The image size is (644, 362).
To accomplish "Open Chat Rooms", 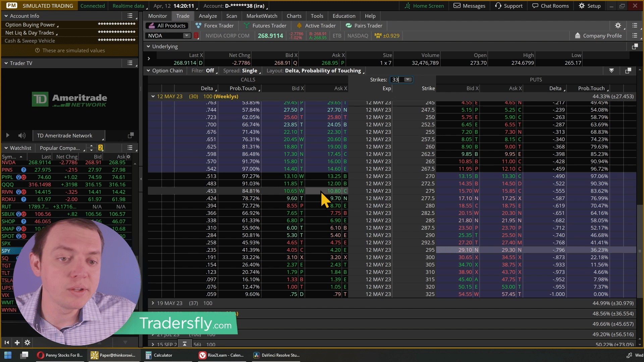I will tap(550, 6).
